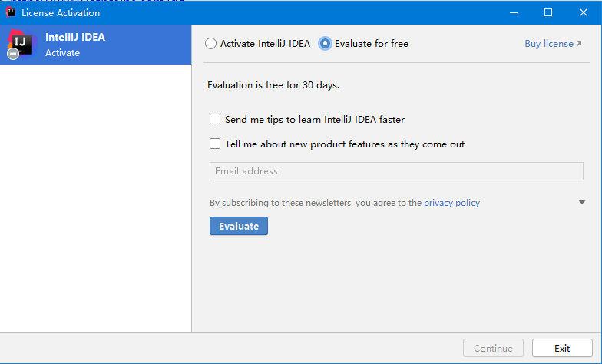
Task: Choose the Evaluate for free radio option
Action: pyautogui.click(x=326, y=44)
